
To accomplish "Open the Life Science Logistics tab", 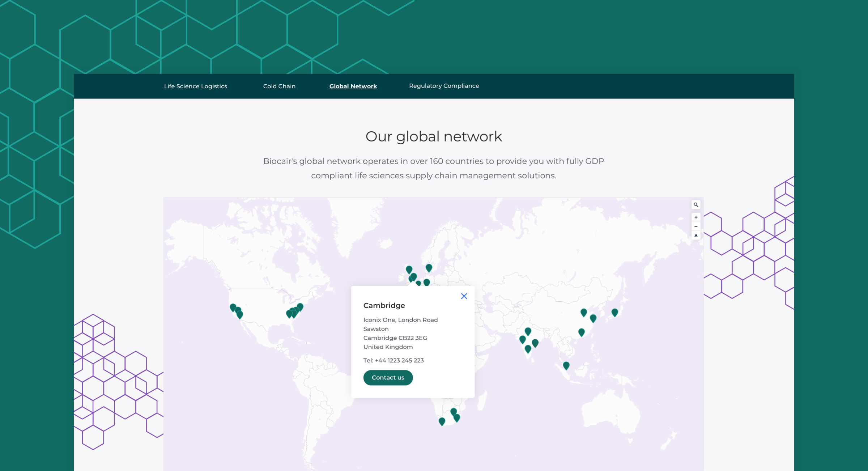I will click(196, 86).
